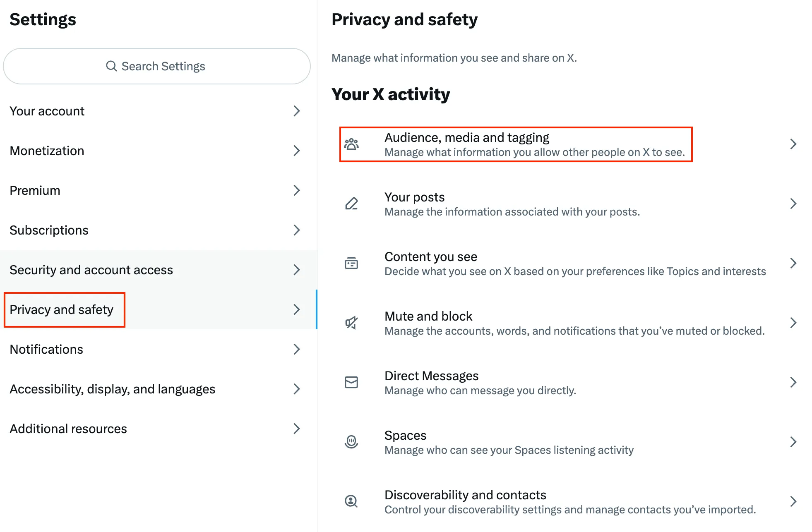
Task: Click the Spaces microphone icon
Action: (x=351, y=442)
